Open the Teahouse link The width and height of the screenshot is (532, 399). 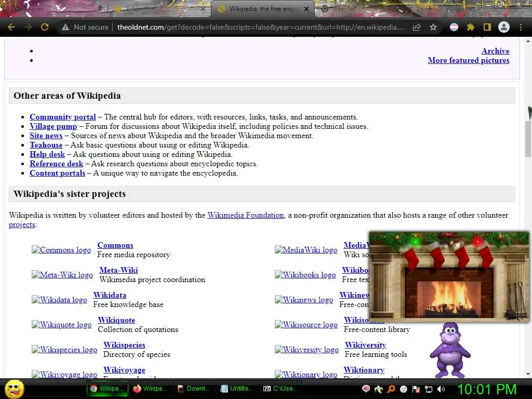[x=46, y=145]
